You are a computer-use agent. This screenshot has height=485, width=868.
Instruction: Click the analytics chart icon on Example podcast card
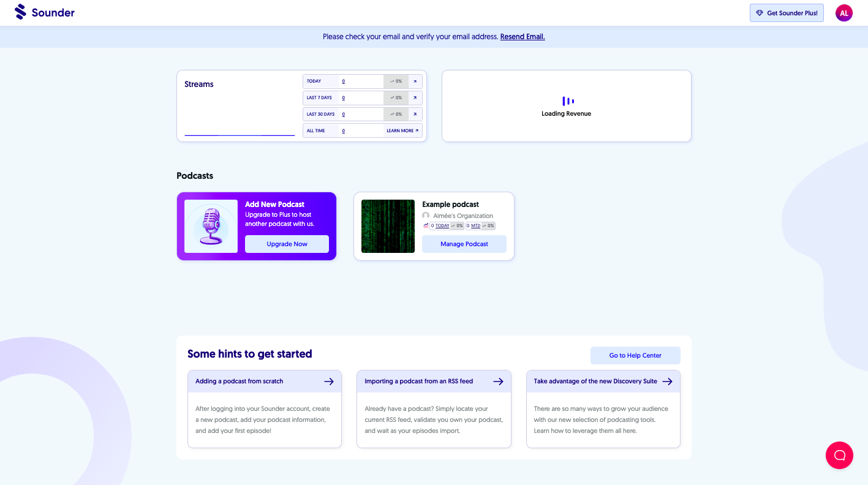point(425,225)
